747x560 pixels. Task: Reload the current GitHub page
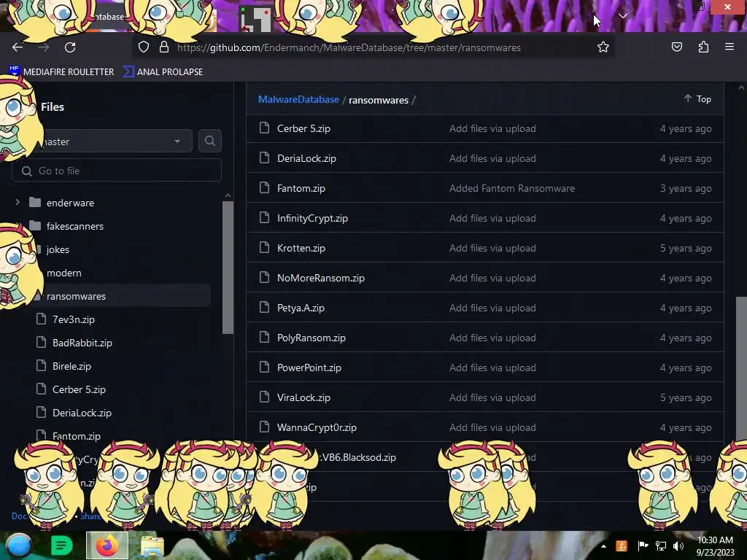pos(70,47)
